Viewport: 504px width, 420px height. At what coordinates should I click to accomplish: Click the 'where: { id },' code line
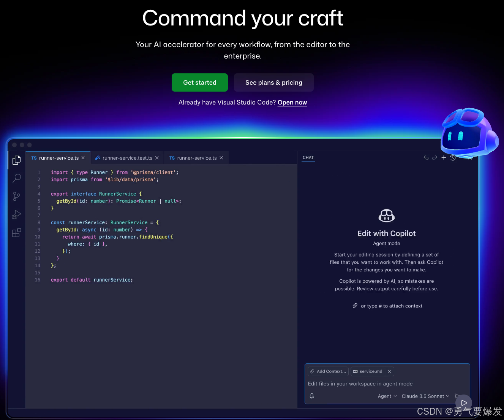[88, 244]
